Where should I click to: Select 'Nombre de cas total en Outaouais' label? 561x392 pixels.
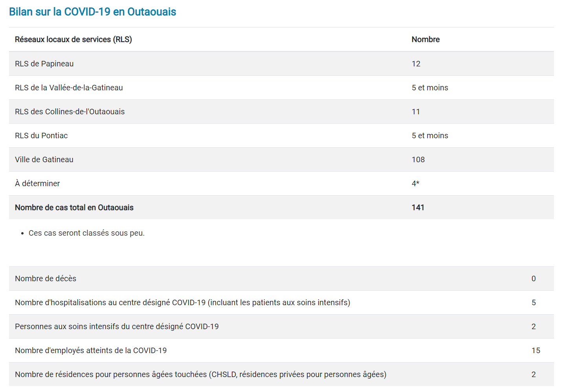74,207
